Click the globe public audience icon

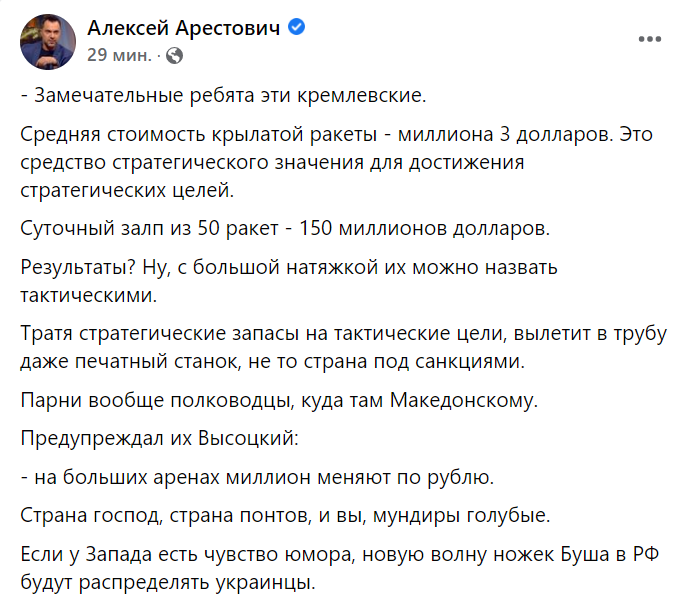click(175, 56)
